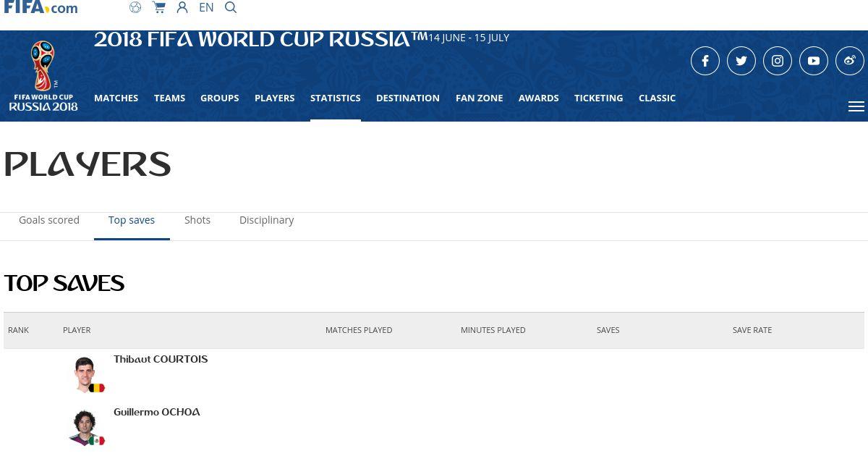Click Guillermo Ochoa photo thumbnail
This screenshot has width=868, height=456.
85,427
